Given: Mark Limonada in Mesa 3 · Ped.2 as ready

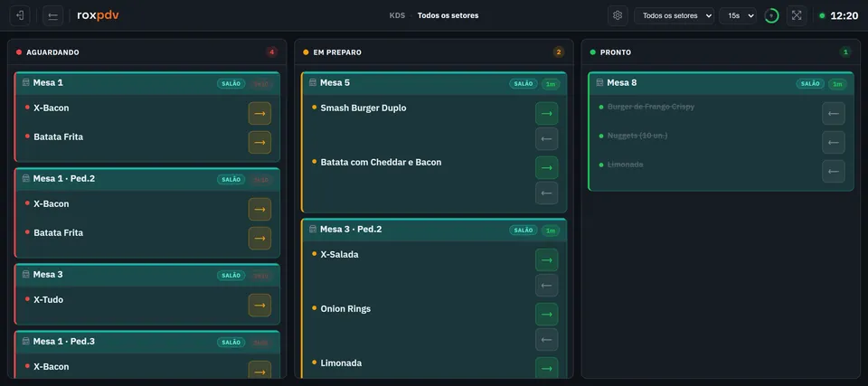Looking at the screenshot, I should point(546,368).
